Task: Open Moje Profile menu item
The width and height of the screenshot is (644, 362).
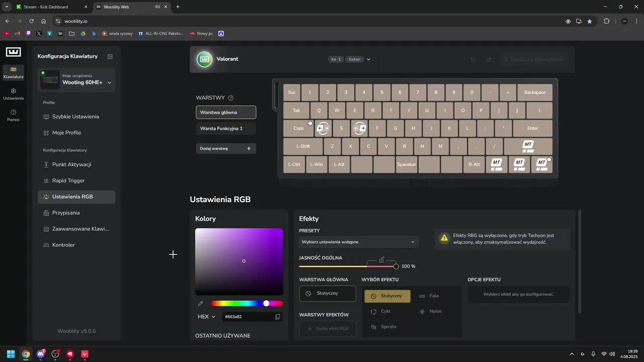Action: tap(76, 133)
